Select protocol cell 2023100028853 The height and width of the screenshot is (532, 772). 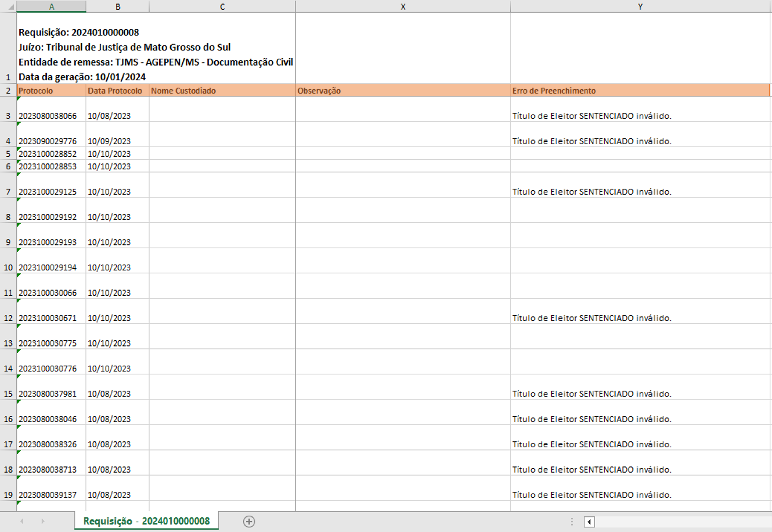pyautogui.click(x=51, y=166)
